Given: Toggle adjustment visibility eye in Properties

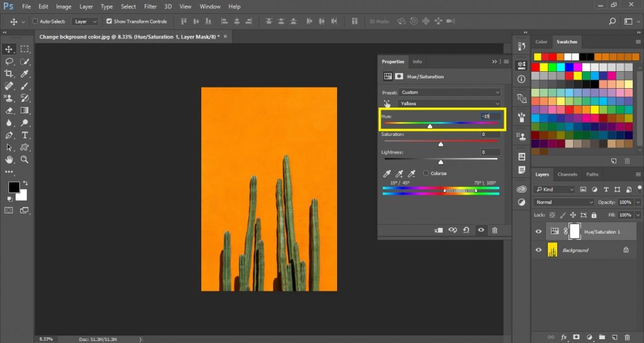Looking at the screenshot, I should pos(481,230).
